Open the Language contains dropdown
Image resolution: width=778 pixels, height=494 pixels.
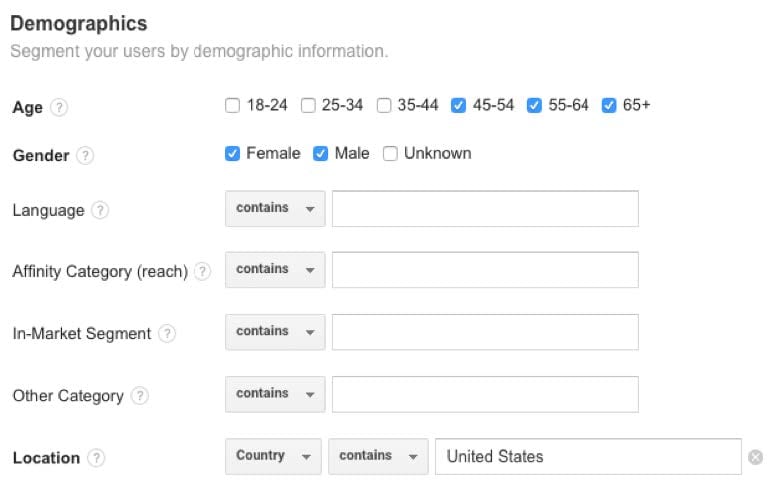(x=275, y=209)
